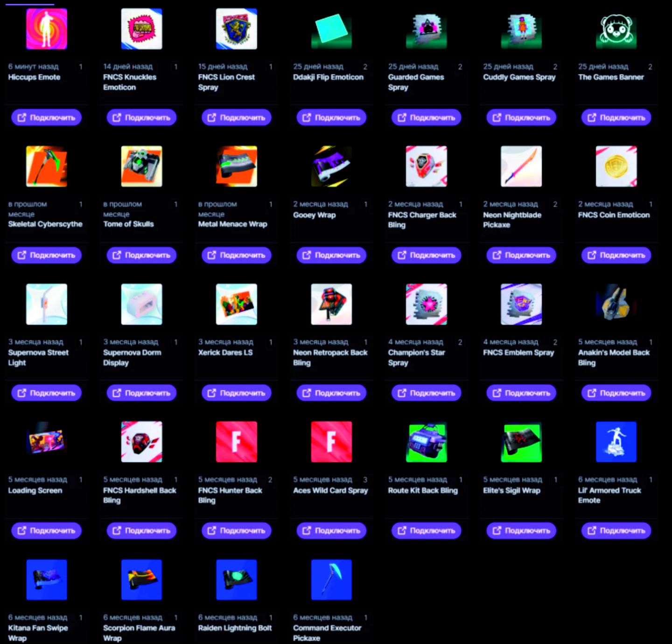Image resolution: width=672 pixels, height=644 pixels.
Task: Open the Command Executor Pickaxe image
Action: [331, 580]
